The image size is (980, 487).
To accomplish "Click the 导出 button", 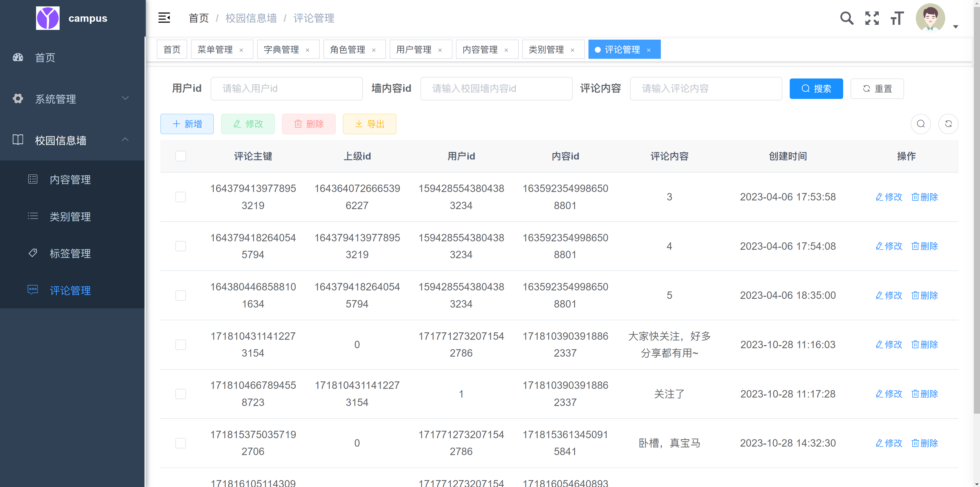I will click(x=369, y=124).
